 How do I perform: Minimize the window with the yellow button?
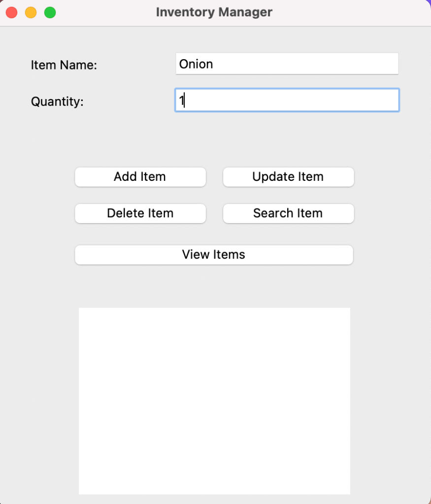31,12
